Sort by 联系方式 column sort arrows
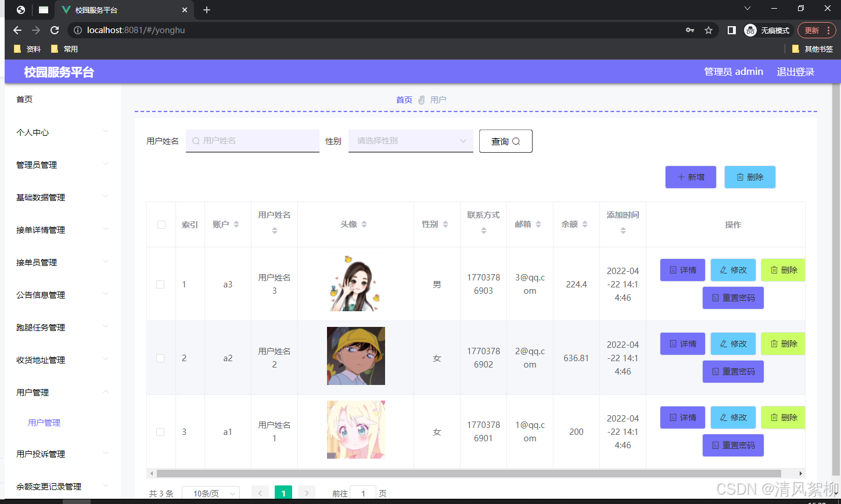841x504 pixels. [x=484, y=231]
